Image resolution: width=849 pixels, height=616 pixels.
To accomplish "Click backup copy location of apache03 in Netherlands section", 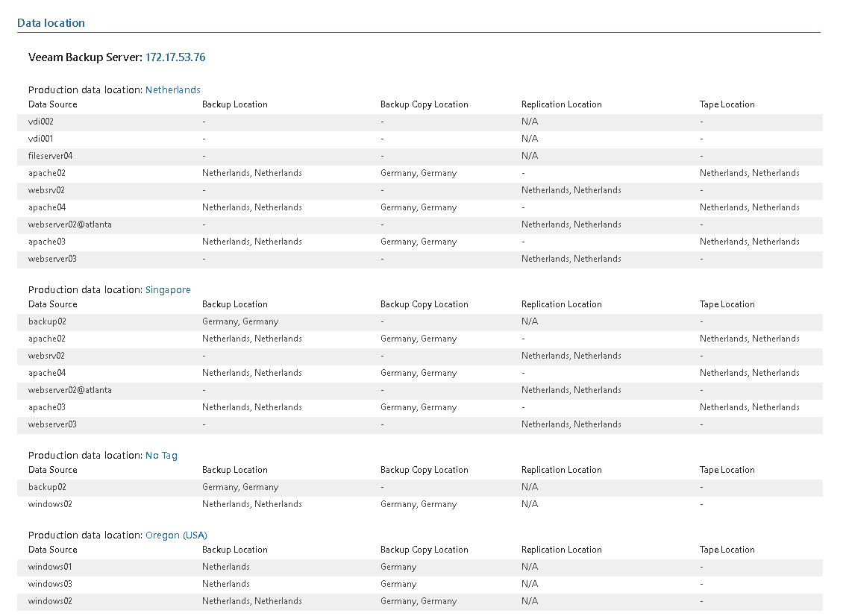I will (419, 242).
